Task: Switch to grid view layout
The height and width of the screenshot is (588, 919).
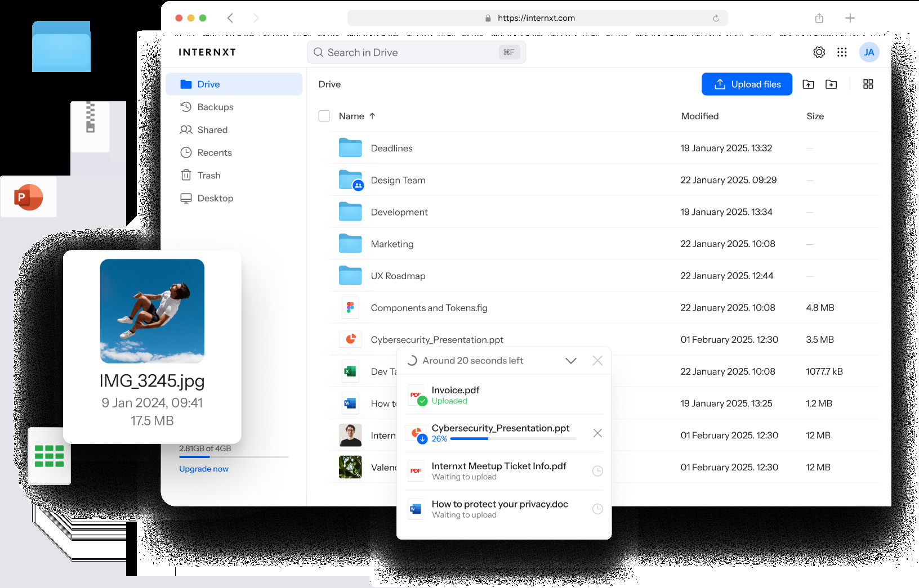Action: point(868,84)
